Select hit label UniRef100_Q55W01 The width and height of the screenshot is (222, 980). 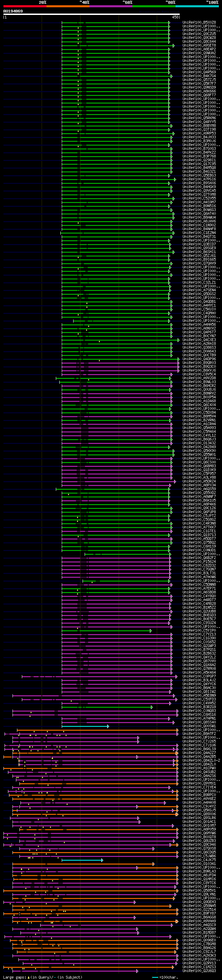pos(199,454)
